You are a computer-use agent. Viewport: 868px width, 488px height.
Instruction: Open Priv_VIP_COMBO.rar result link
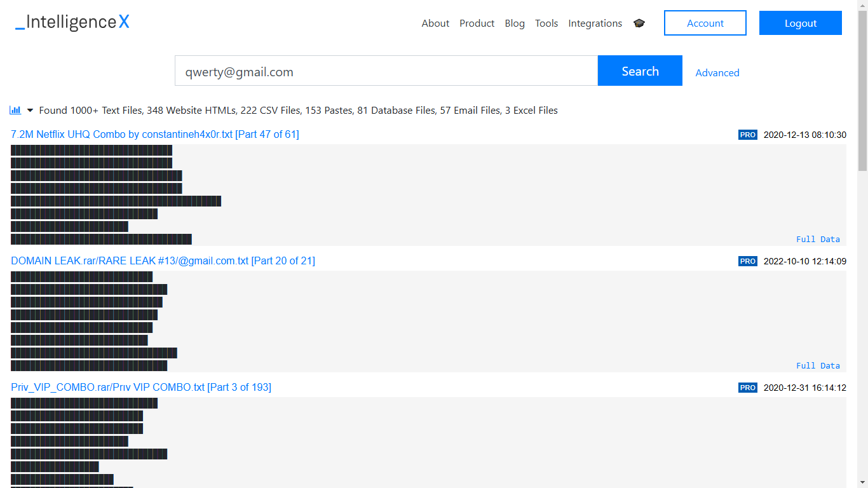141,387
